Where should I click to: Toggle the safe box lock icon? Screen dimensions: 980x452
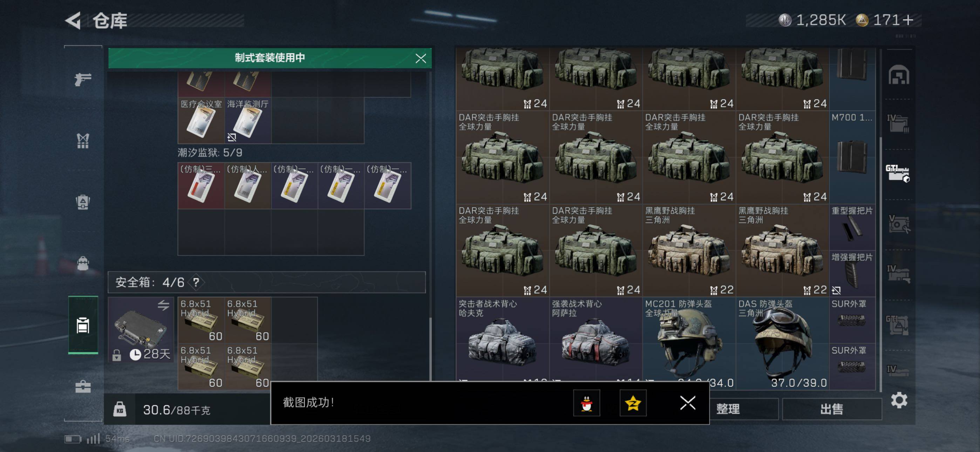(117, 355)
